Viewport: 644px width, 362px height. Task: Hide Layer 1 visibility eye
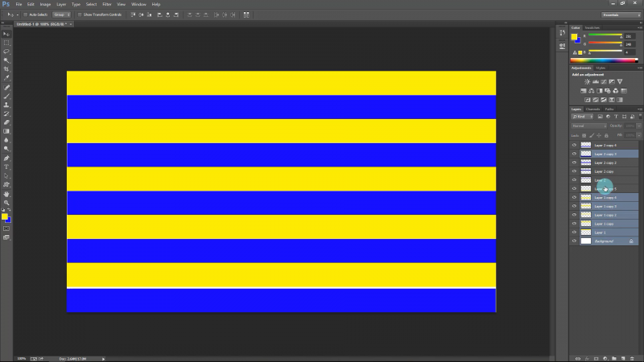coord(574,232)
